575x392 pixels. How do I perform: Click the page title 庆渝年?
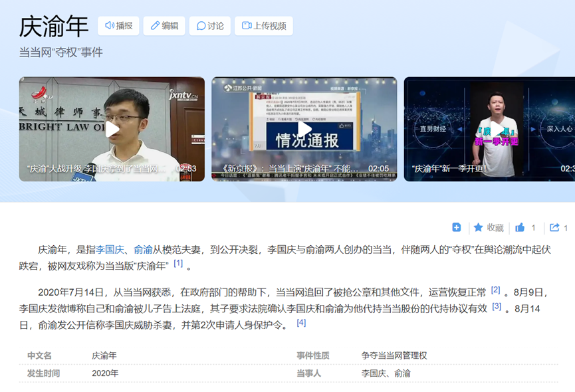(x=54, y=27)
